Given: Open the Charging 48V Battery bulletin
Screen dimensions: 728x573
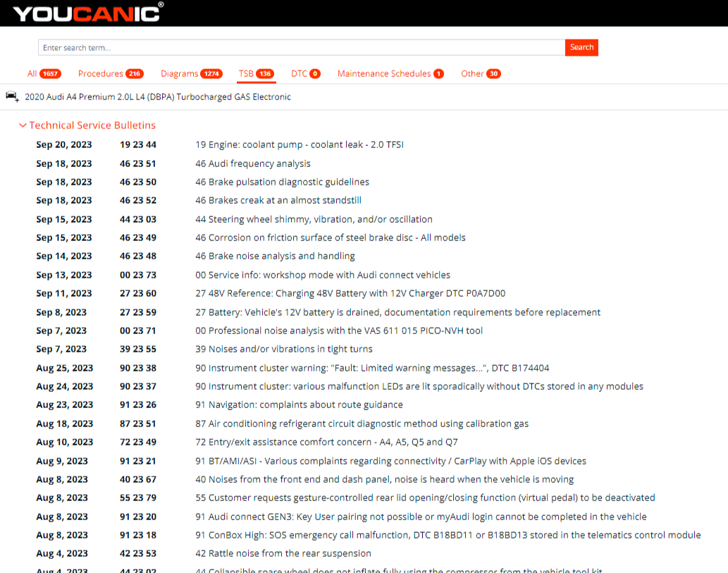Looking at the screenshot, I should 350,293.
